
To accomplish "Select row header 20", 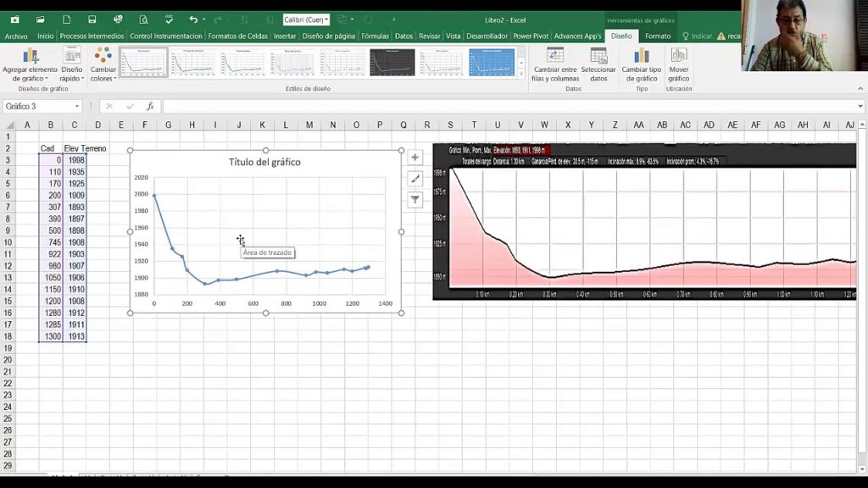I will tap(8, 359).
